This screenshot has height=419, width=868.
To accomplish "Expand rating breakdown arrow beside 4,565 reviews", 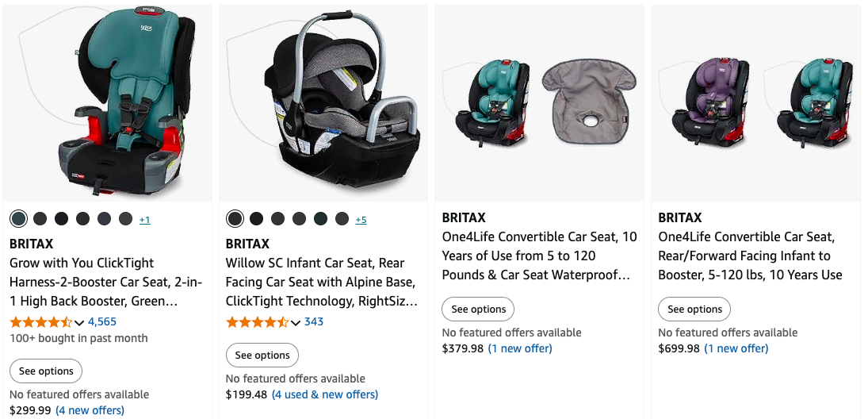I will tap(79, 322).
